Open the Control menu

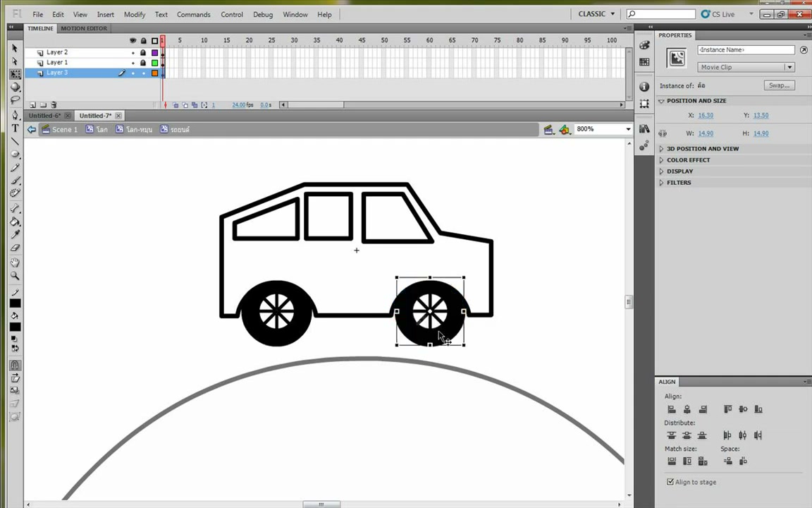click(232, 15)
